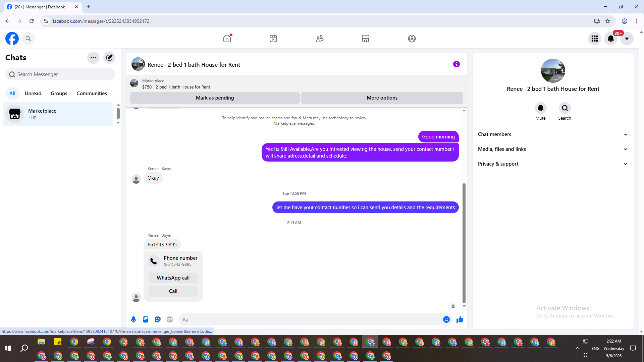Click the Call button under phone number
This screenshot has height=362, width=644.
173,291
